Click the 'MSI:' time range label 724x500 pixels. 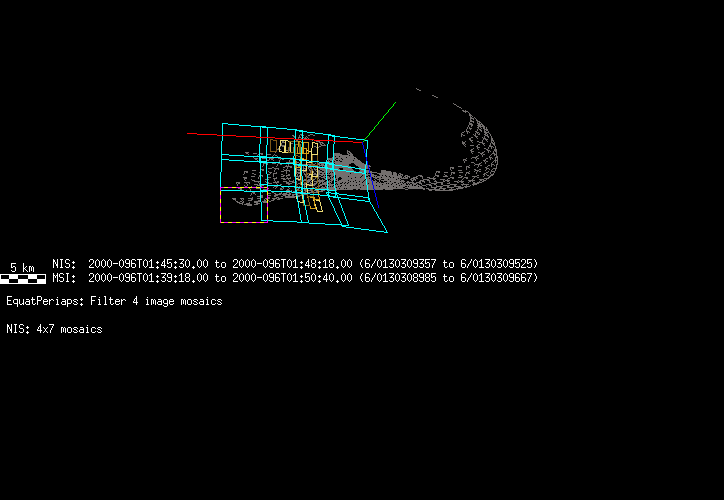[64, 278]
